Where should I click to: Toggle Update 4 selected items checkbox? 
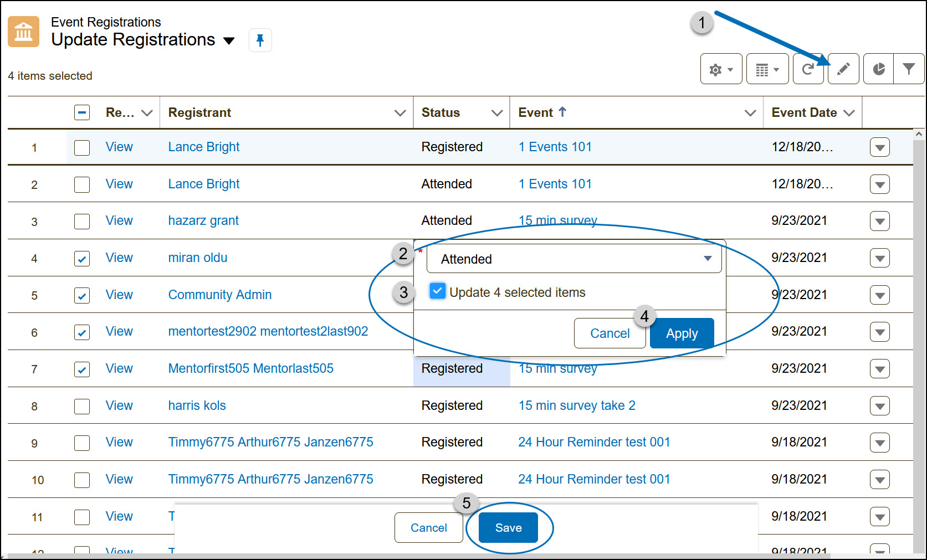[437, 291]
